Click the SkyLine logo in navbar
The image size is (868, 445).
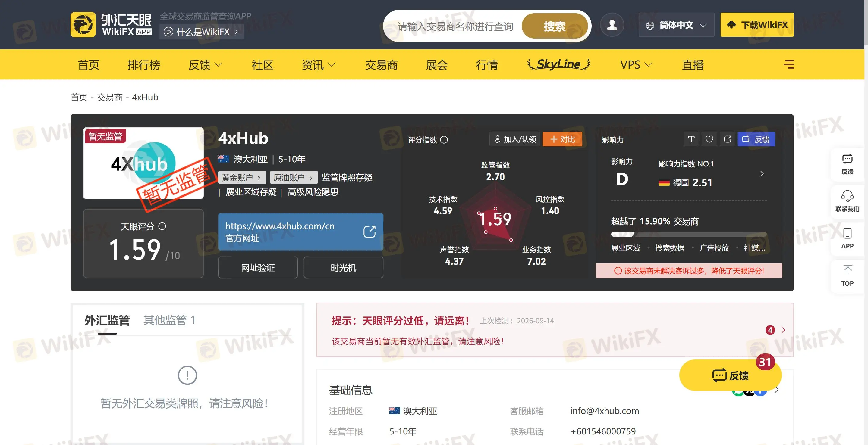[559, 64]
